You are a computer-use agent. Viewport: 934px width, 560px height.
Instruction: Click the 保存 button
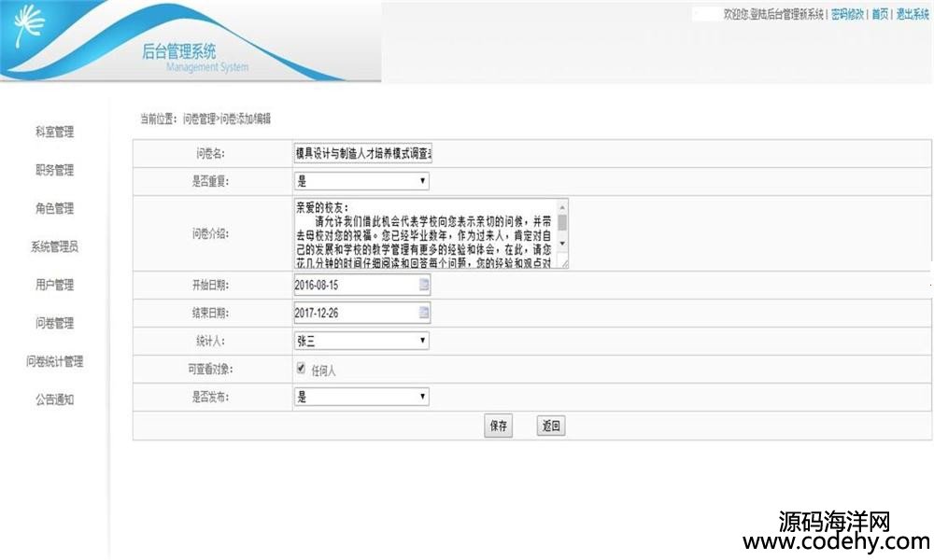499,426
